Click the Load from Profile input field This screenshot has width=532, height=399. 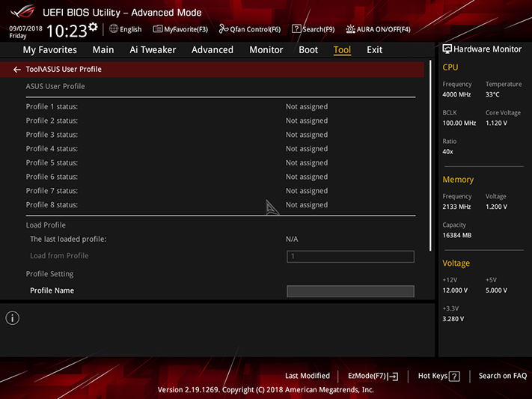(350, 256)
